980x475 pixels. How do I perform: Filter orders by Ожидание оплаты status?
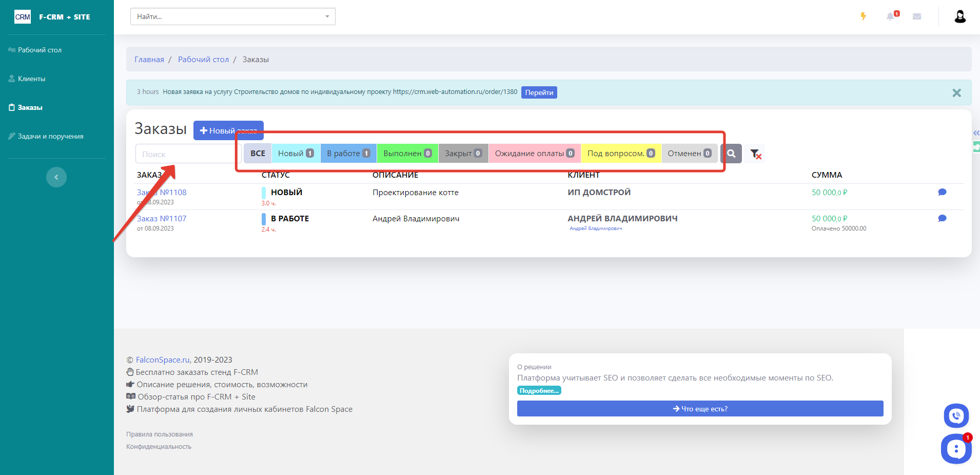(534, 154)
